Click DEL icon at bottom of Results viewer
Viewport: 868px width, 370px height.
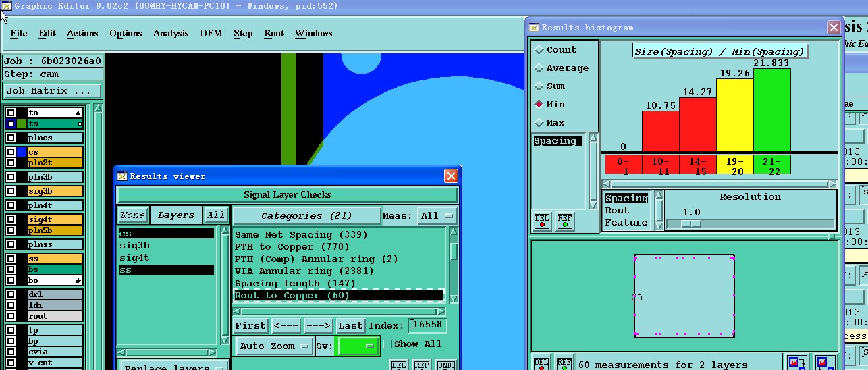click(x=398, y=365)
